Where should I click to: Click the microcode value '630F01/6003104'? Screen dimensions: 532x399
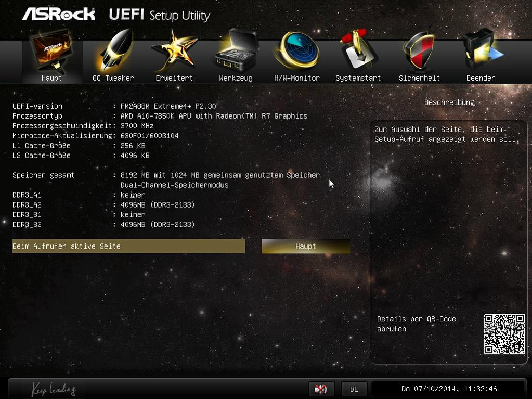(x=150, y=136)
